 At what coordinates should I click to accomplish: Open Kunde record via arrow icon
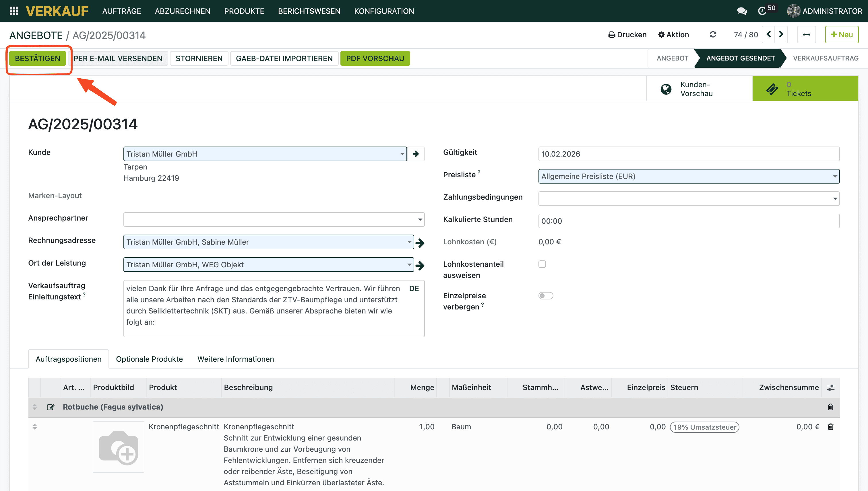click(416, 154)
